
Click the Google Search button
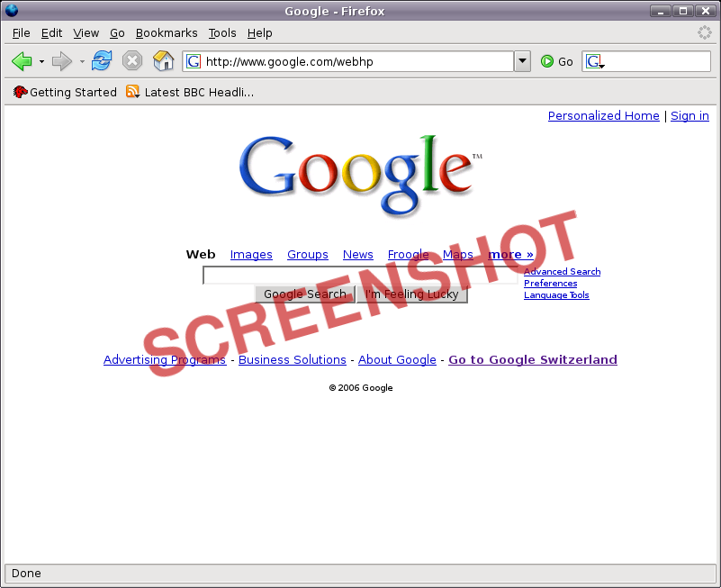pyautogui.click(x=305, y=294)
